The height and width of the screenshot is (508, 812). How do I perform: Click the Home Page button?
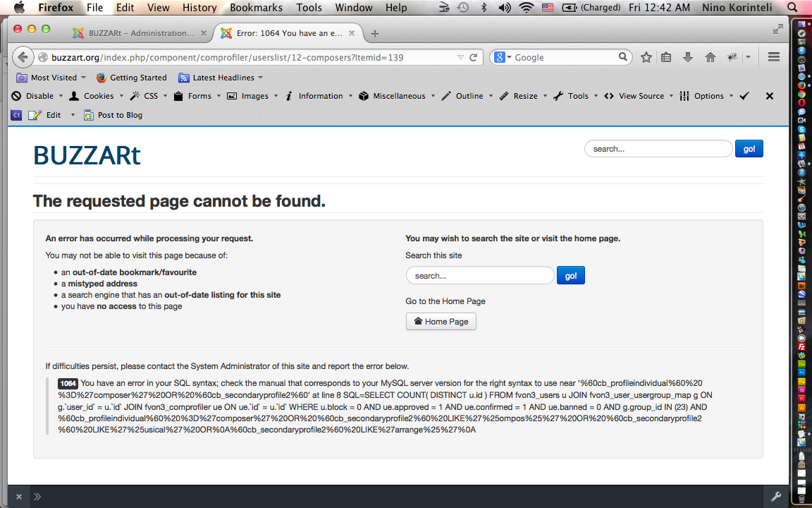[441, 322]
